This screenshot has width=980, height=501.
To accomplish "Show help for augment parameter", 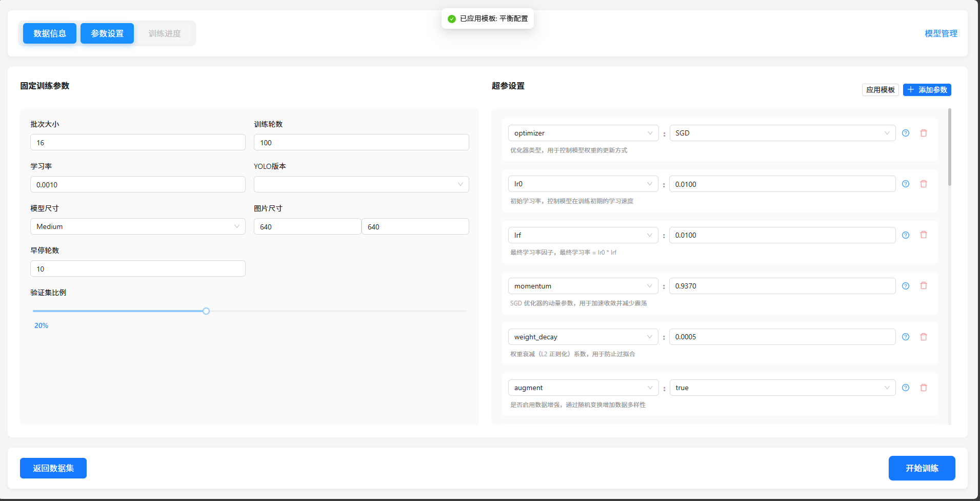I will coord(906,388).
